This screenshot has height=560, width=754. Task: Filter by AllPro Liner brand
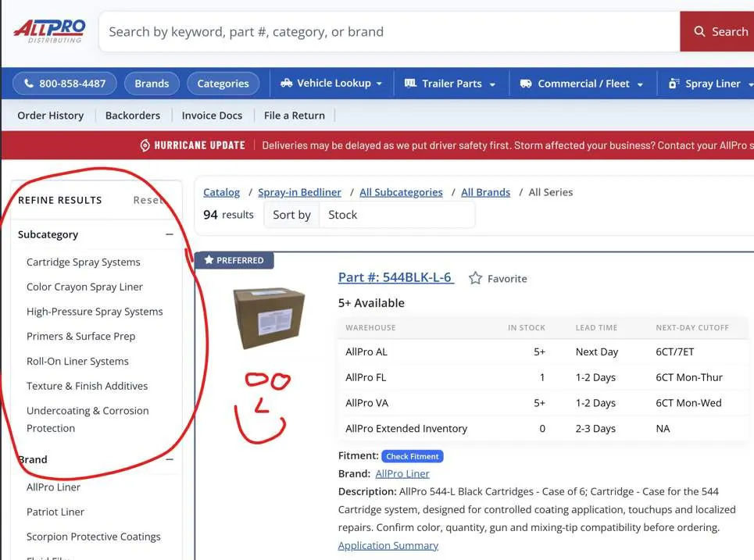53,487
